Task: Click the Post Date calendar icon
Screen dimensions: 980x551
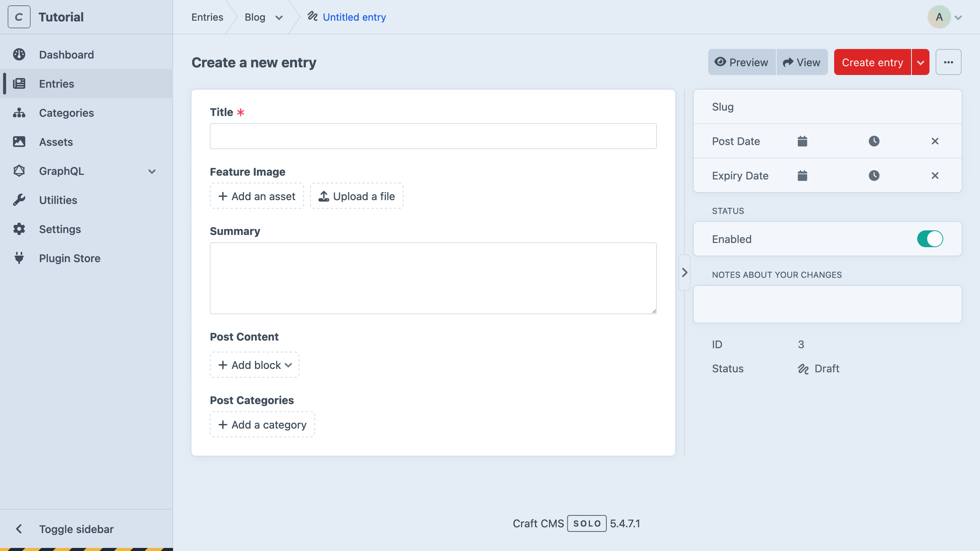Action: [802, 141]
